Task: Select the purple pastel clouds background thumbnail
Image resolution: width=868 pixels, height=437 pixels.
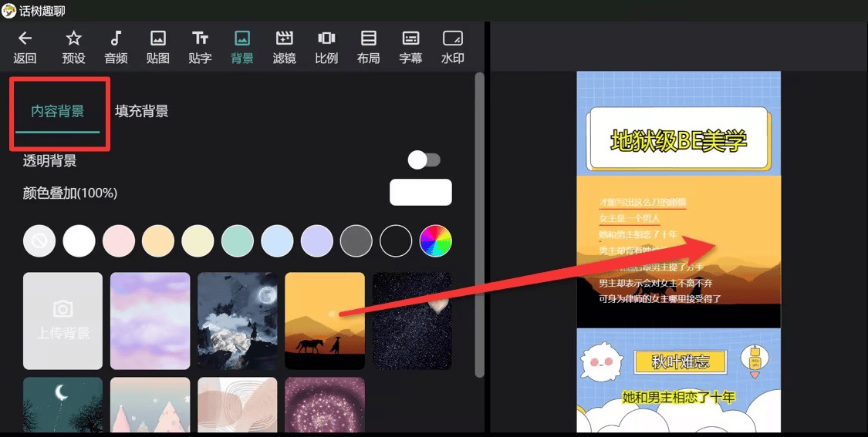Action: [x=150, y=321]
